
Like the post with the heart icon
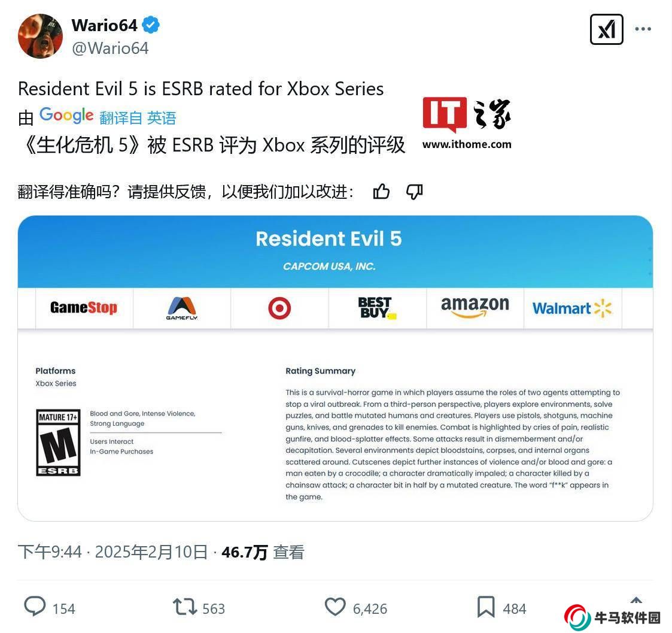(335, 607)
